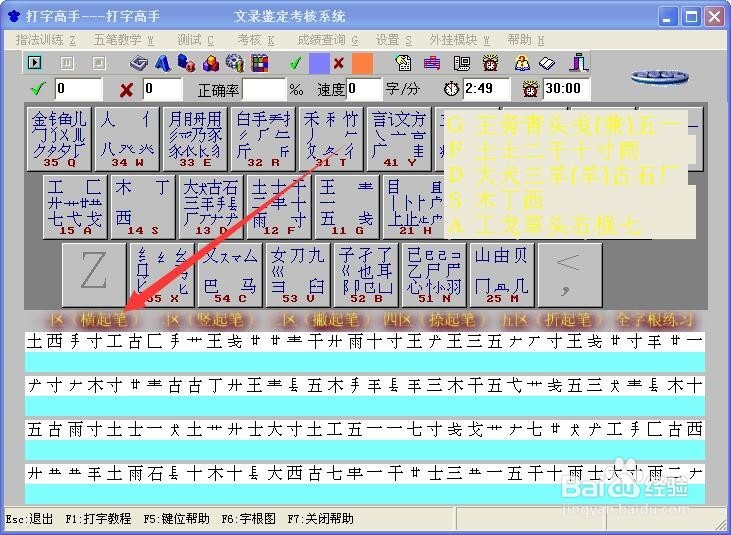Click the gears icon in toolbar
Viewport: 731px width, 535px height.
(x=234, y=63)
